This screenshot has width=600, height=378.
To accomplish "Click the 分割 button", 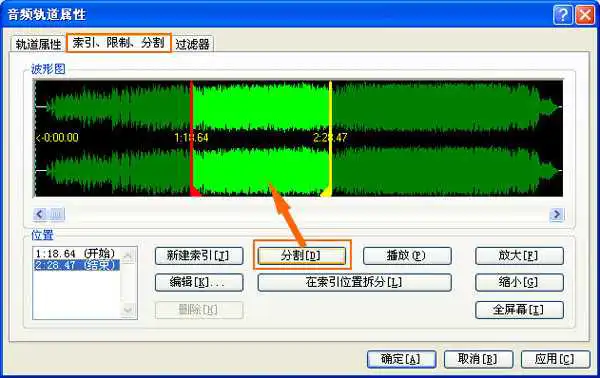I will [302, 256].
